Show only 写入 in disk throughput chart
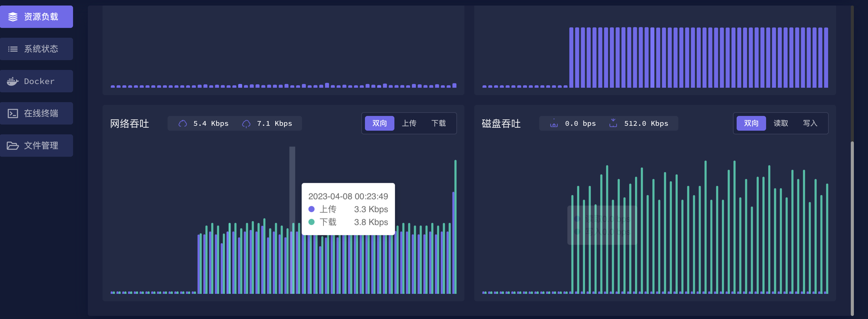 [810, 123]
